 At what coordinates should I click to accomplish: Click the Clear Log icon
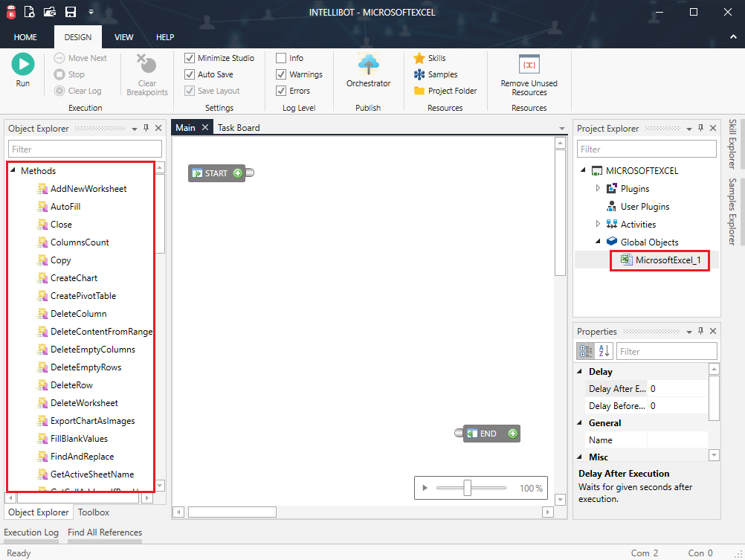61,91
